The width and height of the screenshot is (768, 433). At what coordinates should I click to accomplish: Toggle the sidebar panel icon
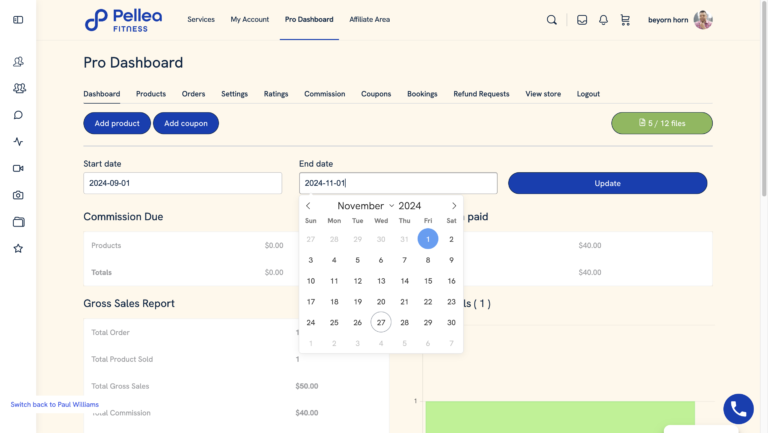18,20
